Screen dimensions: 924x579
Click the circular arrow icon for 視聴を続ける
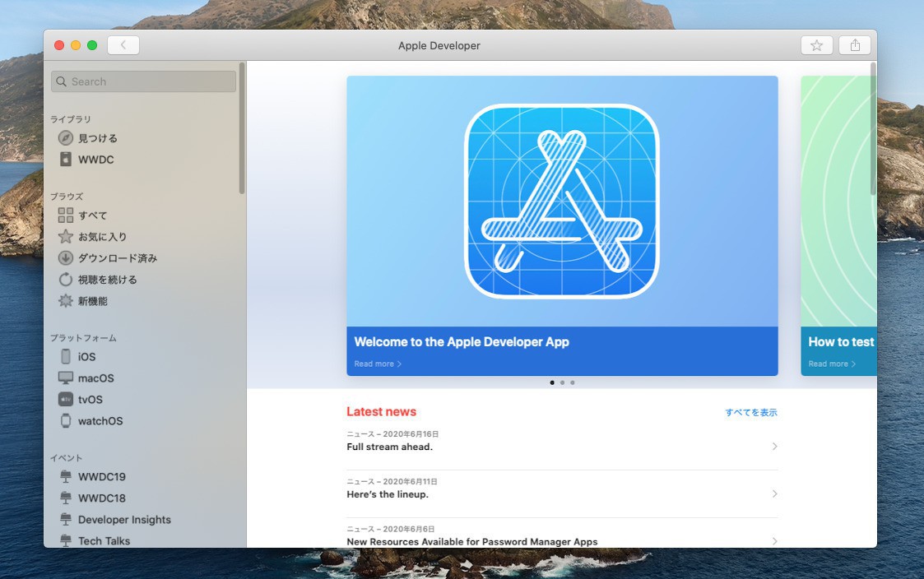click(x=65, y=279)
